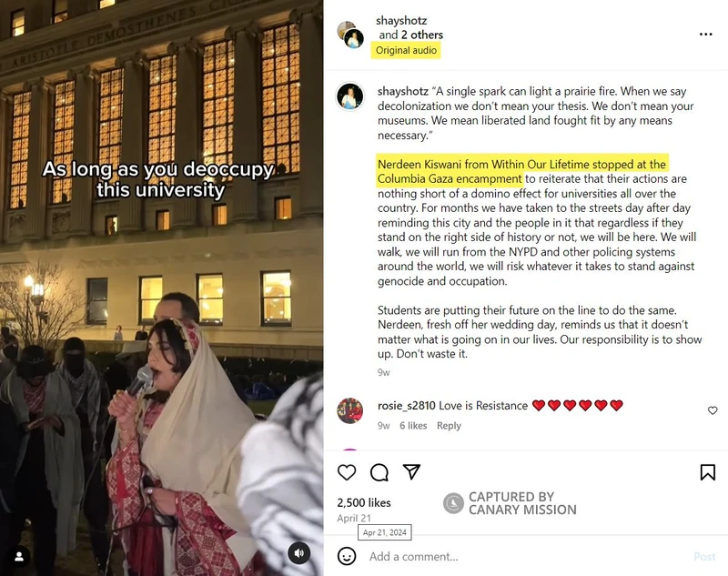Screen dimensions: 728x576
Task: Open the 2,500 likes list
Action: point(364,502)
